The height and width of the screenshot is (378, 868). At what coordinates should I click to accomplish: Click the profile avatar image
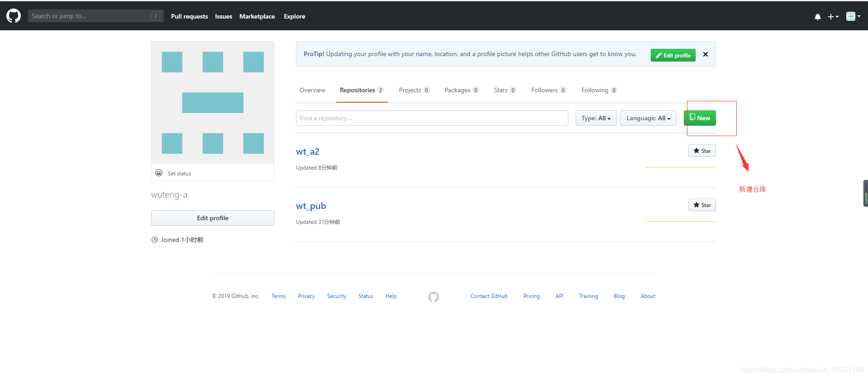(x=213, y=103)
